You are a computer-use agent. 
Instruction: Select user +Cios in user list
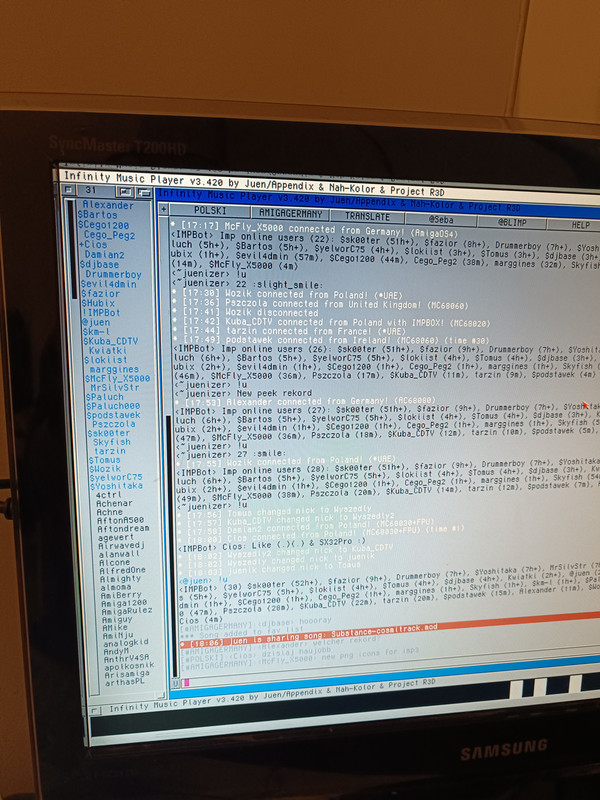point(93,244)
